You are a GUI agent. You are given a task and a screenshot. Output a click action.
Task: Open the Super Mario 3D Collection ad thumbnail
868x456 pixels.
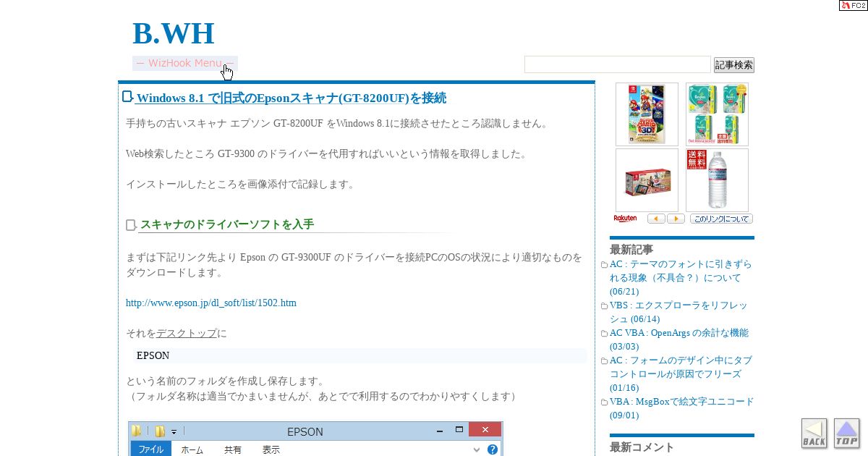click(x=647, y=114)
